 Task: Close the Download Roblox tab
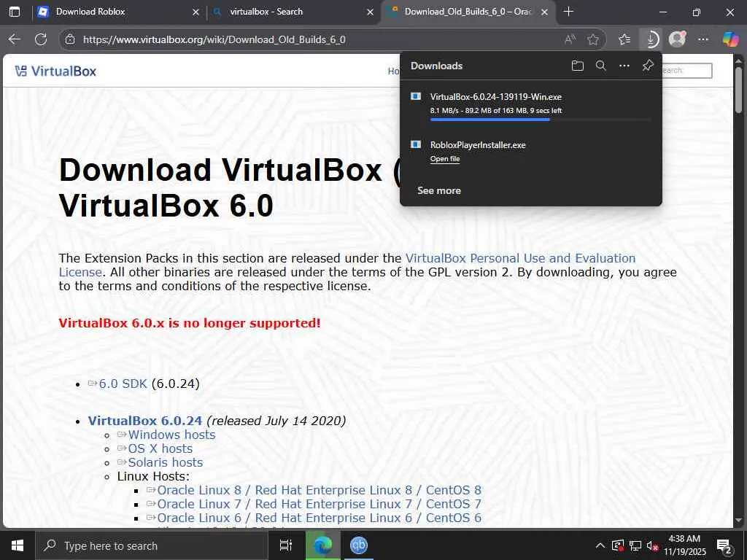[x=196, y=12]
